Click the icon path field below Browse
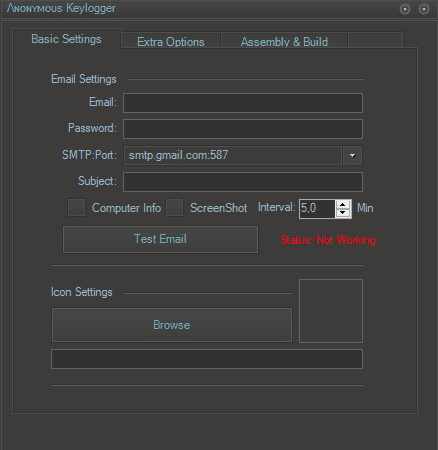The width and height of the screenshot is (438, 450). [207, 359]
